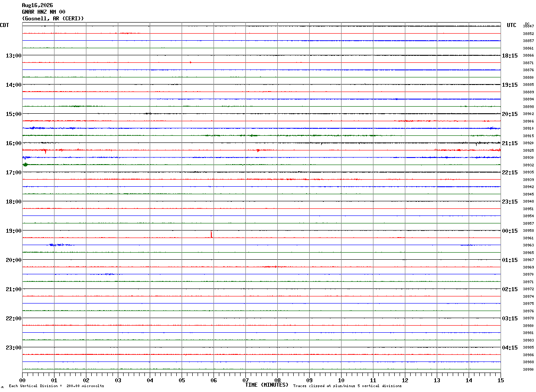Click the 07 minute tick label
Screen dimensions: 536x392
click(245, 380)
